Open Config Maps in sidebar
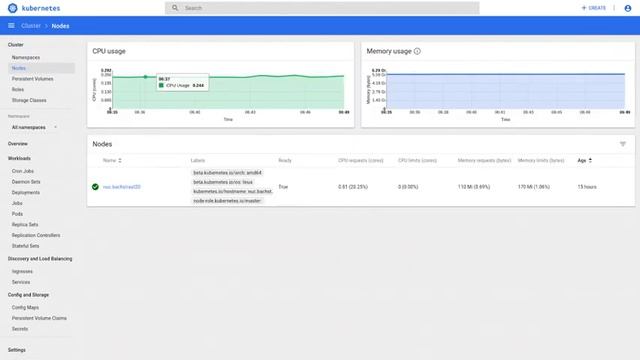The width and height of the screenshot is (640, 360). coord(25,307)
